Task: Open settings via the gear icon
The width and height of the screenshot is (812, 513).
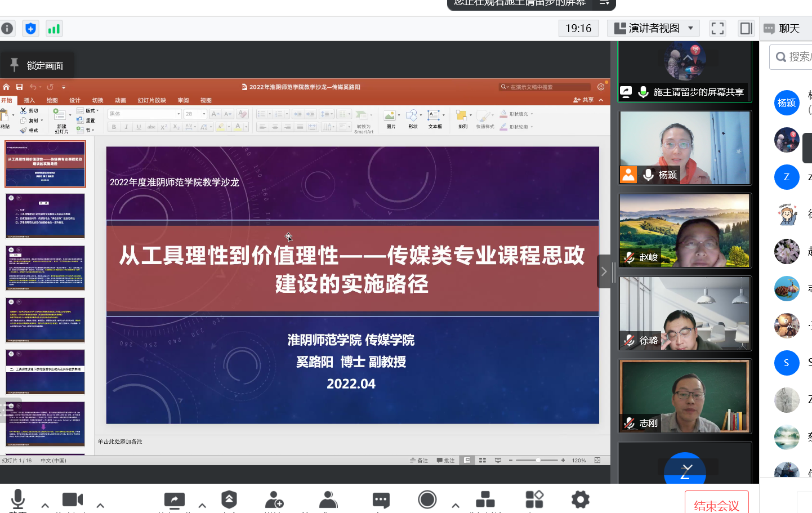Action: pyautogui.click(x=580, y=499)
